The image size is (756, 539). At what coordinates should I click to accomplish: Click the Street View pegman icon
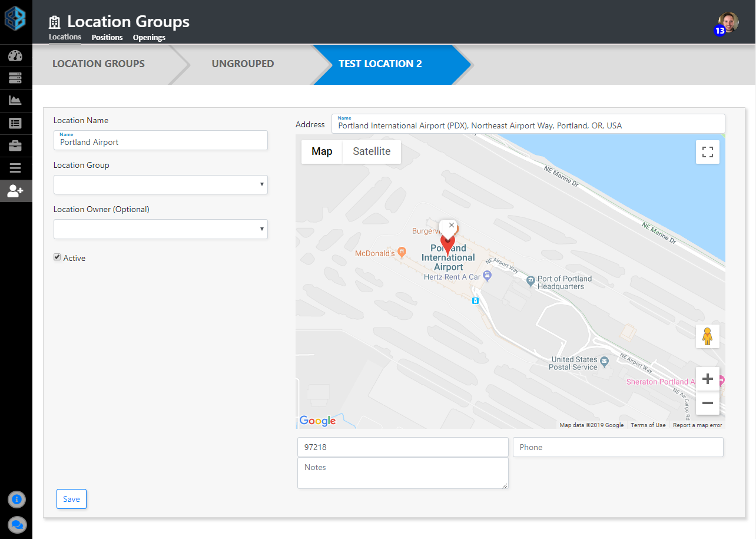point(707,336)
